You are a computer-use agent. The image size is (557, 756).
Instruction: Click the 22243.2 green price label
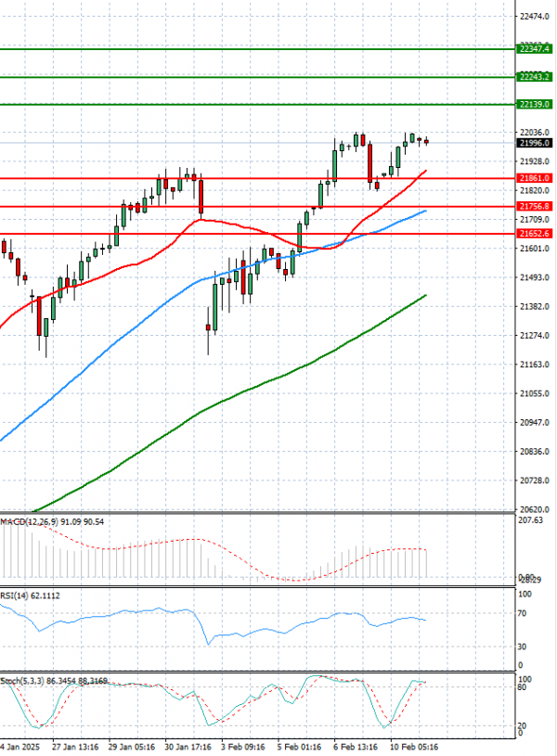pyautogui.click(x=534, y=77)
